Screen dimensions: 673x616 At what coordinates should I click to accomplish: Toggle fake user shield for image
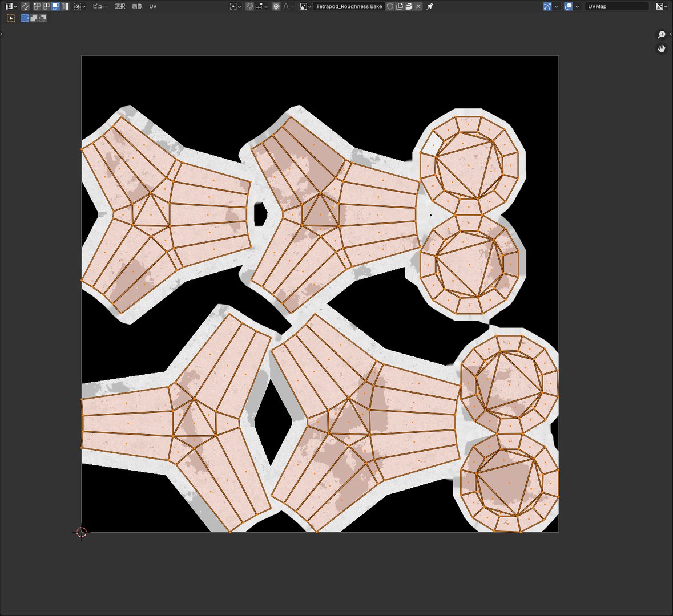pyautogui.click(x=390, y=6)
